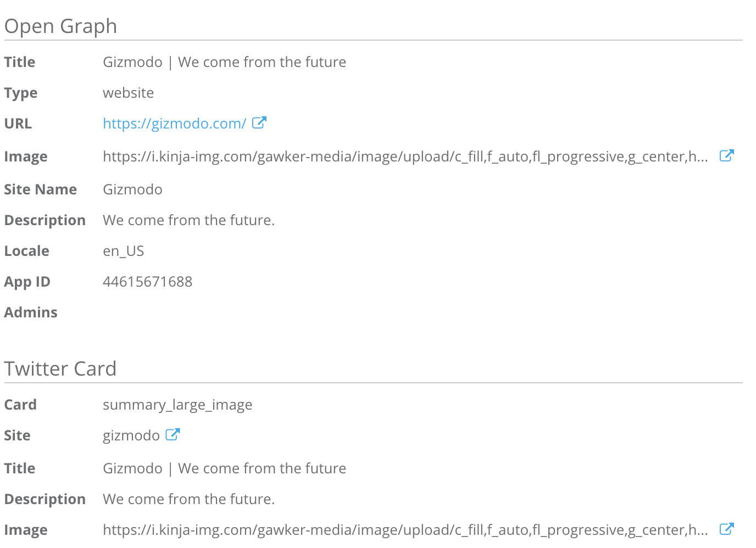Collapse the Open Graph section header
Screen dimensions: 756x548
pos(60,25)
